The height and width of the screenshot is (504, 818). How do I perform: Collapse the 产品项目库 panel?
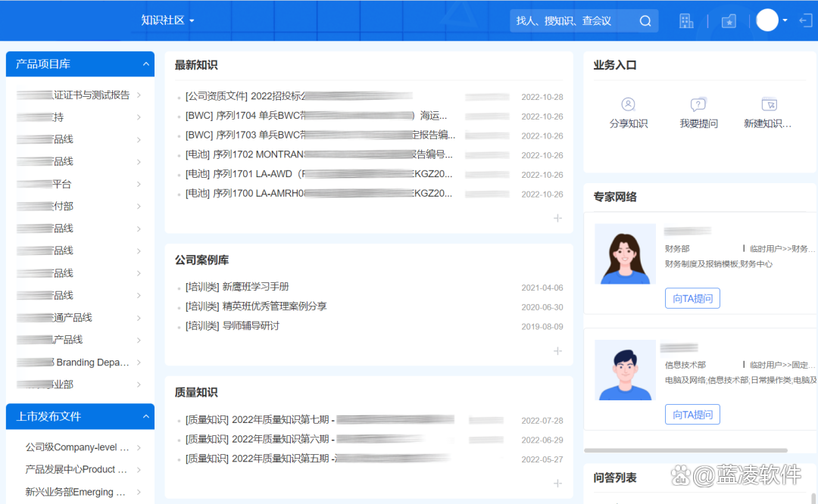point(145,64)
